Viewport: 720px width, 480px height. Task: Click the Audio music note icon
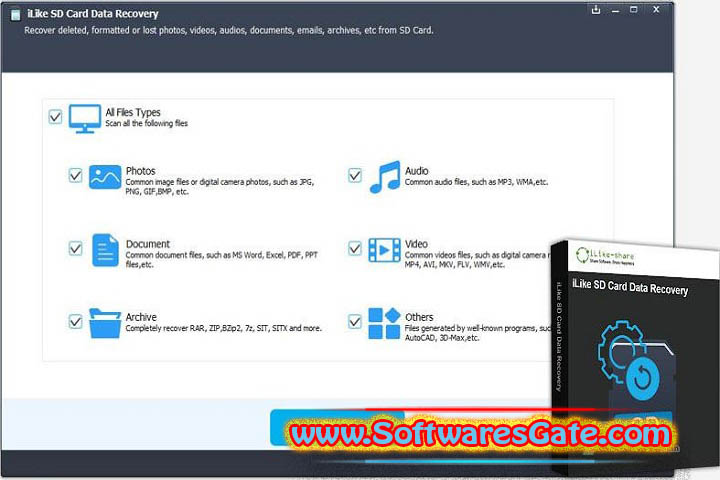point(385,177)
